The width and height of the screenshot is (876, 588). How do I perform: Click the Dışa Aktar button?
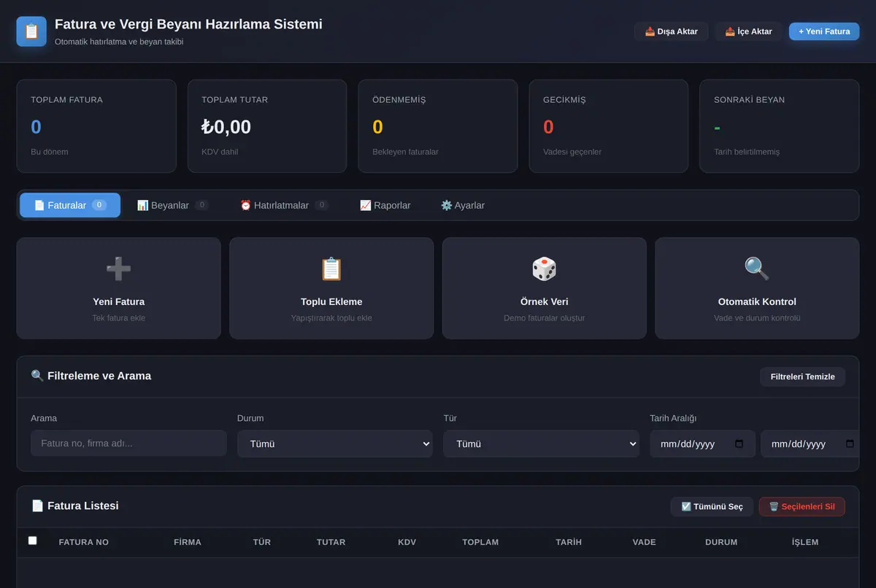pyautogui.click(x=672, y=31)
